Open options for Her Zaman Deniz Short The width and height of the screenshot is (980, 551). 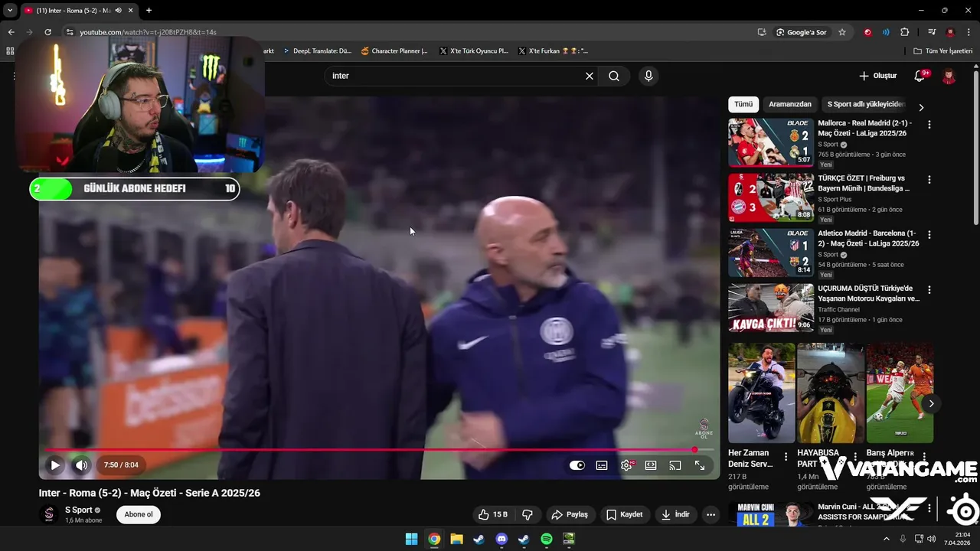786,457
